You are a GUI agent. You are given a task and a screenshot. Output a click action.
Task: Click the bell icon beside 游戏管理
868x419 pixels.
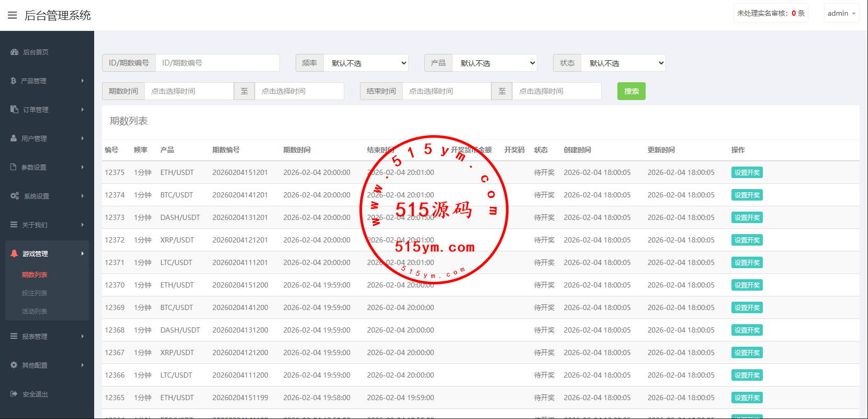click(14, 253)
